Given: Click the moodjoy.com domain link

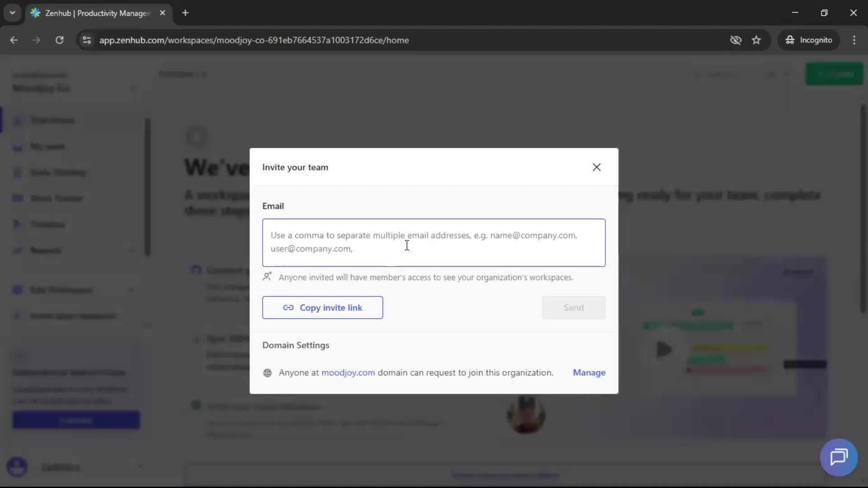Looking at the screenshot, I should (348, 372).
